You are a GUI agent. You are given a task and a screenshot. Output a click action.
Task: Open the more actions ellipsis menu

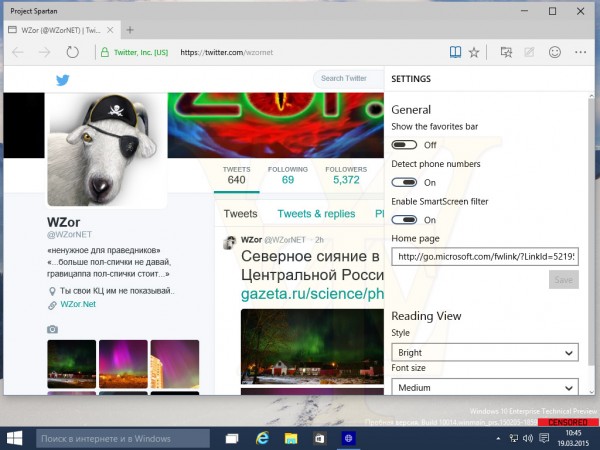click(x=581, y=52)
